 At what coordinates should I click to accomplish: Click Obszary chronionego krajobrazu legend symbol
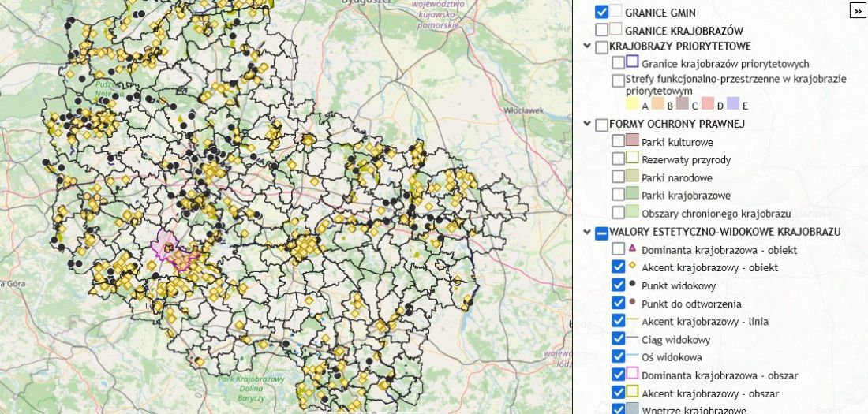click(x=633, y=211)
